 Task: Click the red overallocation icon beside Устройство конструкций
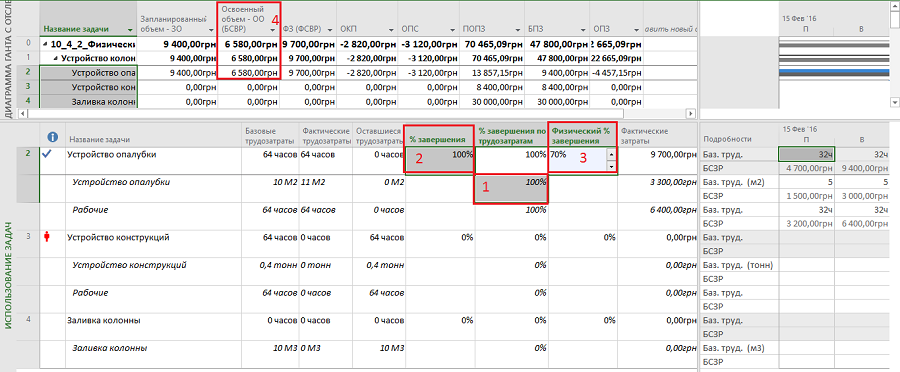[47, 237]
